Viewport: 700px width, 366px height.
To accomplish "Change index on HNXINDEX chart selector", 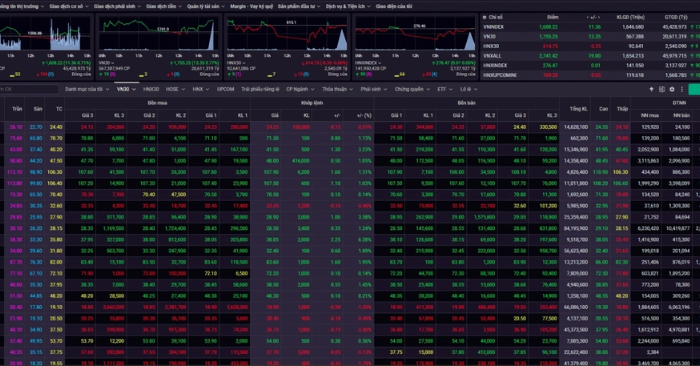I will pyautogui.click(x=367, y=63).
